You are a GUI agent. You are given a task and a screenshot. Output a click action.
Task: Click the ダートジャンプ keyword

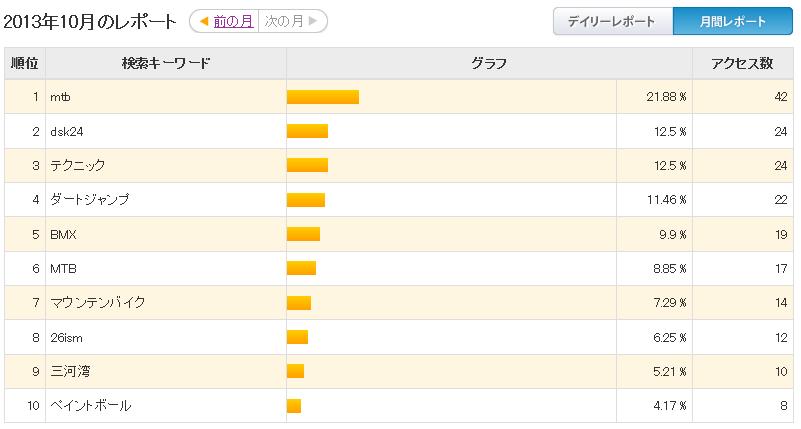tap(89, 200)
